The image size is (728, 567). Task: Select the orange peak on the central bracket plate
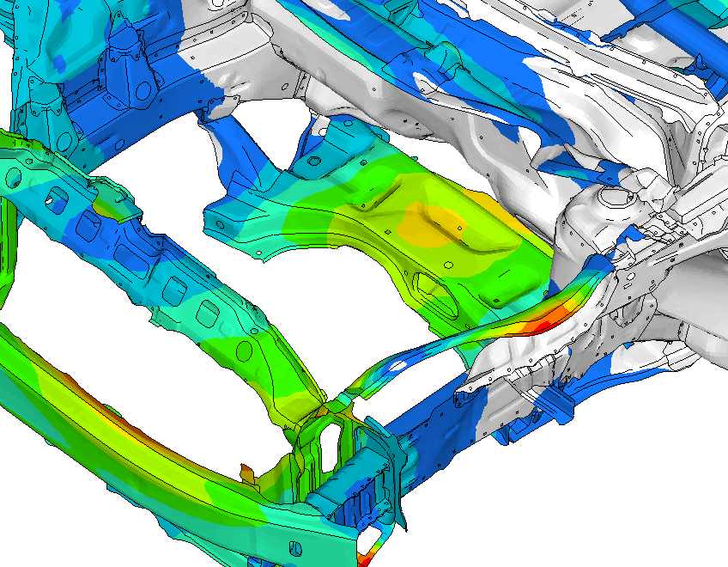click(x=433, y=226)
